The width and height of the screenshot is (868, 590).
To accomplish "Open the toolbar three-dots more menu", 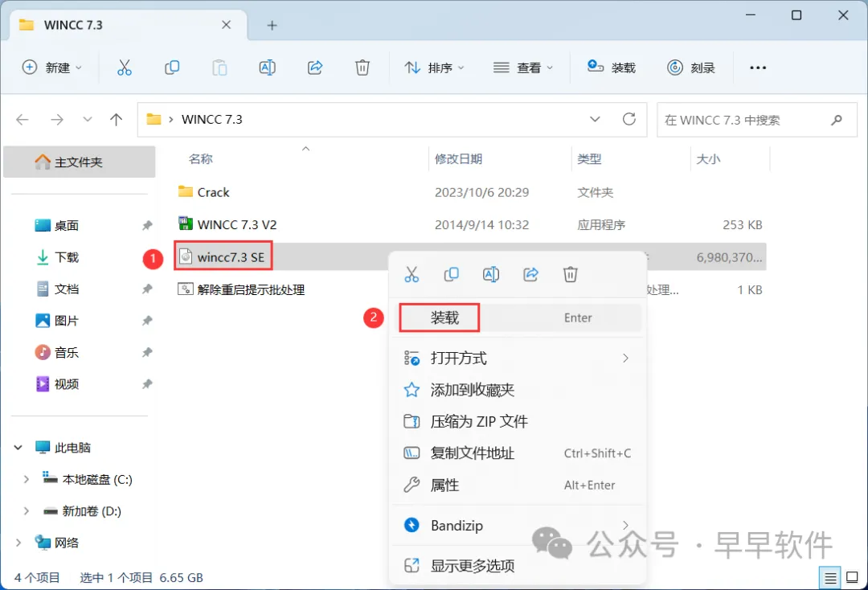I will (758, 68).
